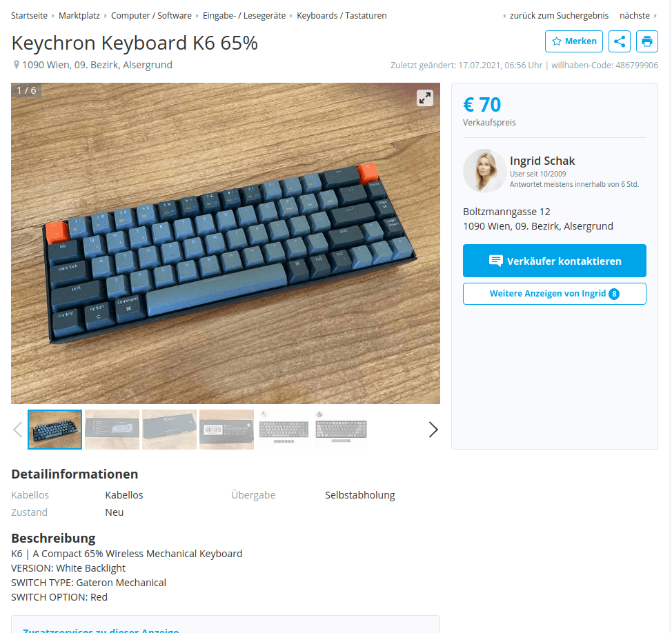View Weitere Anzeigen von Ingrid

pos(555,294)
